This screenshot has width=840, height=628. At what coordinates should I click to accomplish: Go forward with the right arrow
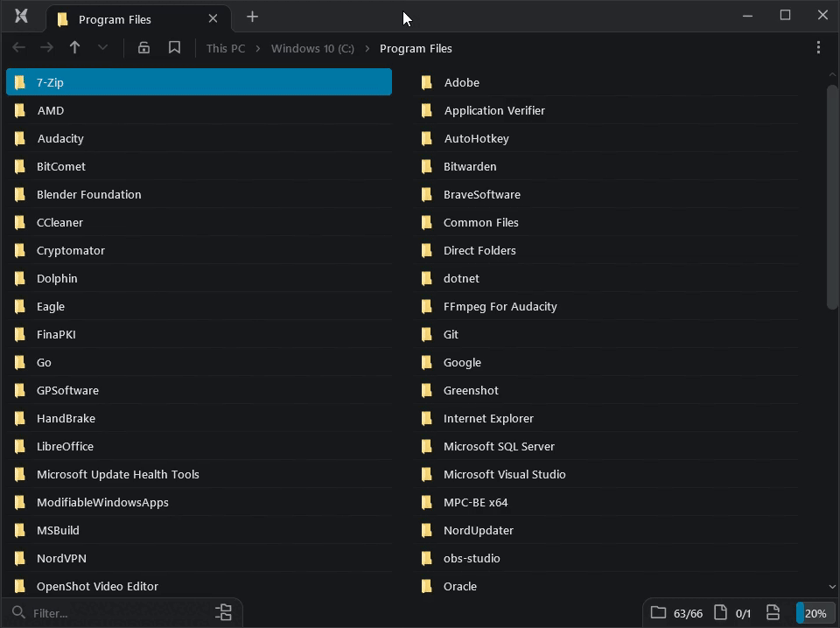(x=46, y=47)
